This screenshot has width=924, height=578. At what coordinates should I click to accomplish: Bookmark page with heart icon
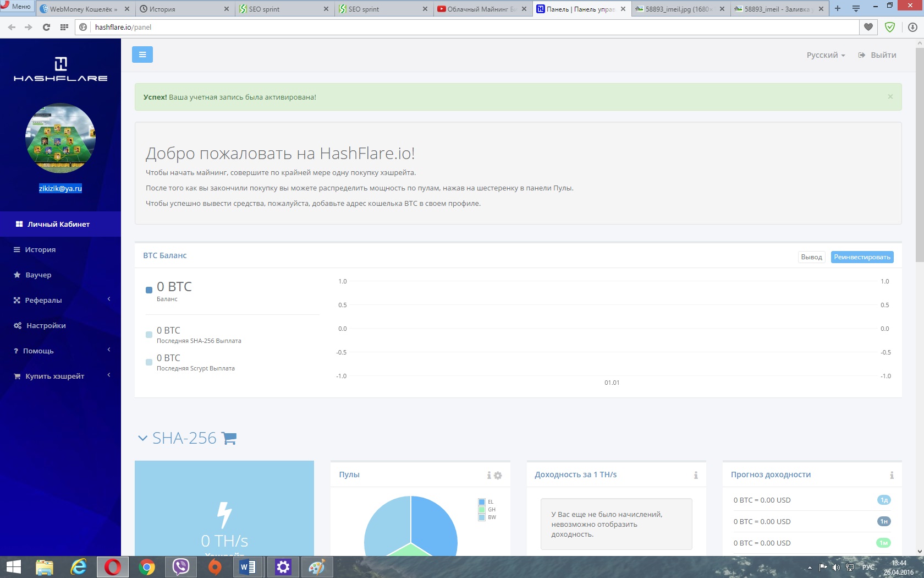(868, 27)
